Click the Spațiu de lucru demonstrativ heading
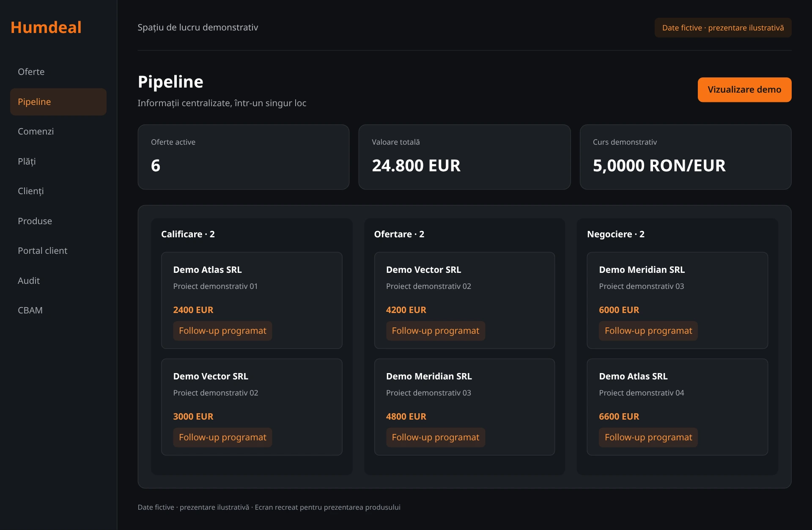The height and width of the screenshot is (530, 812). click(198, 27)
